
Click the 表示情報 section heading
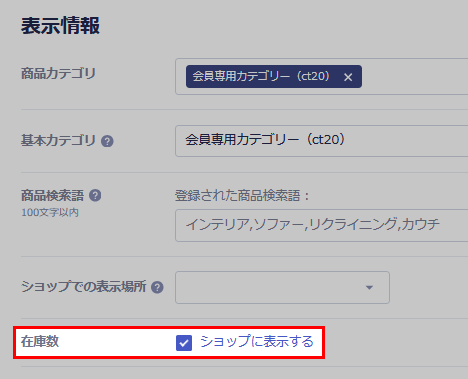[60, 26]
